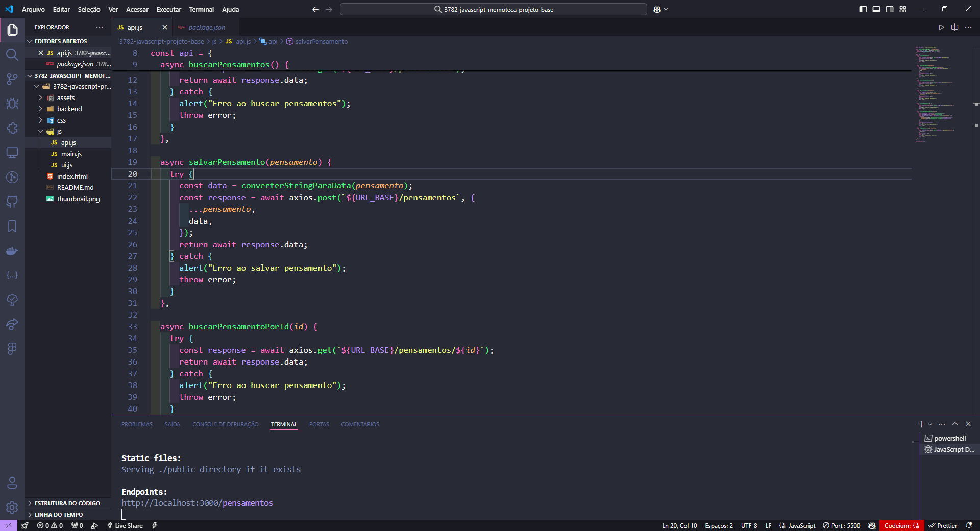Click salvarPensamento in the breadcrumb
980x531 pixels.
click(321, 41)
